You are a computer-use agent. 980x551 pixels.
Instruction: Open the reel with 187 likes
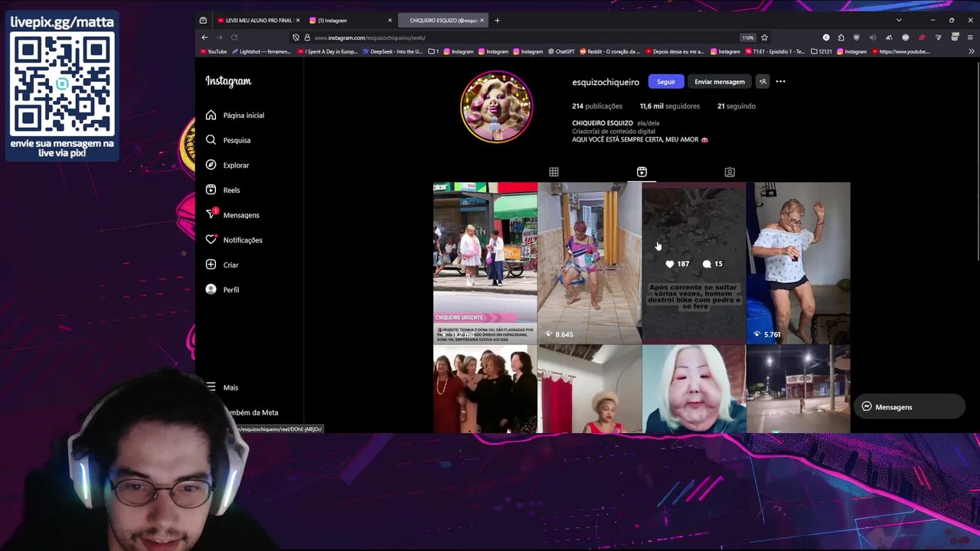click(694, 262)
